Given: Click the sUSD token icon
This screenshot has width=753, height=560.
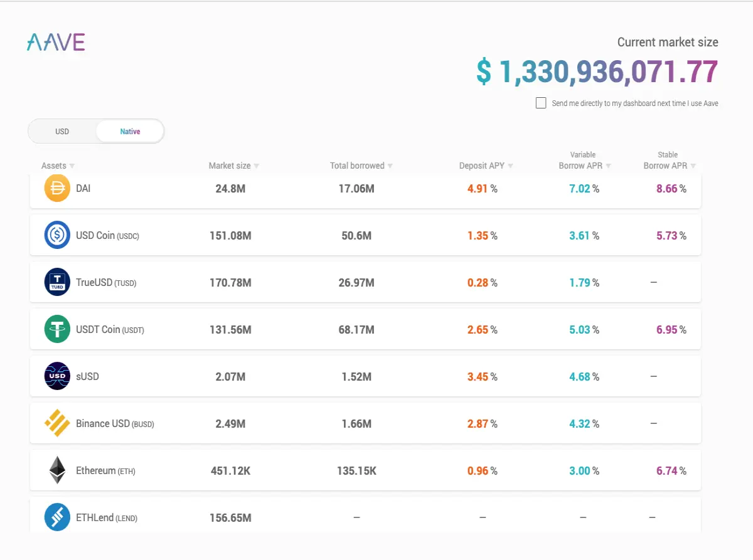Looking at the screenshot, I should click(57, 376).
